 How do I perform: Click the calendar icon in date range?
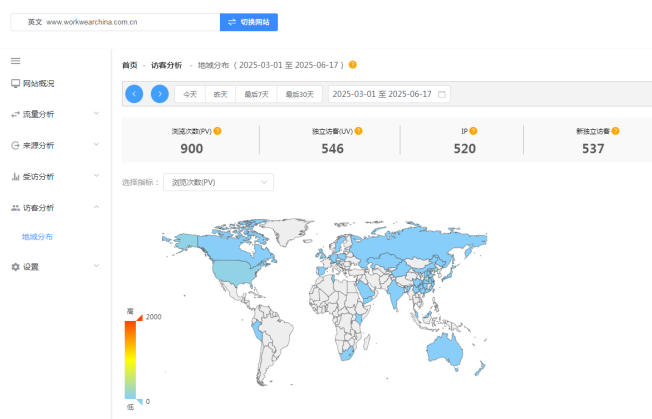(442, 94)
